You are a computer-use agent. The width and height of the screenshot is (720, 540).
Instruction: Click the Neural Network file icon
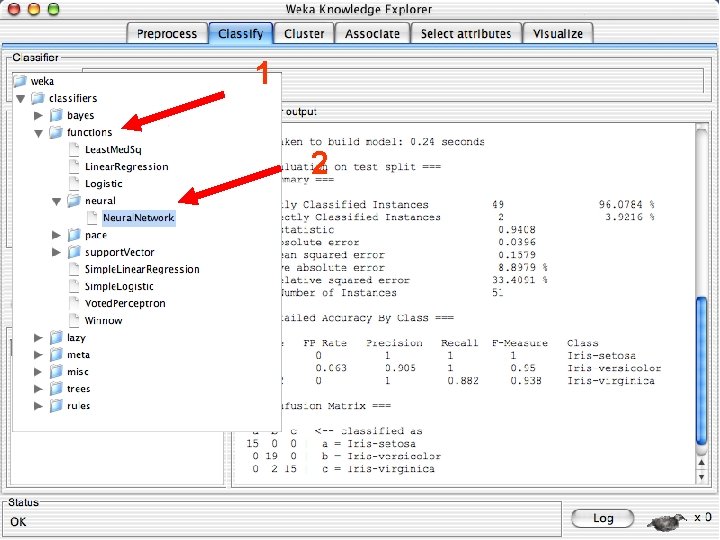point(92,218)
